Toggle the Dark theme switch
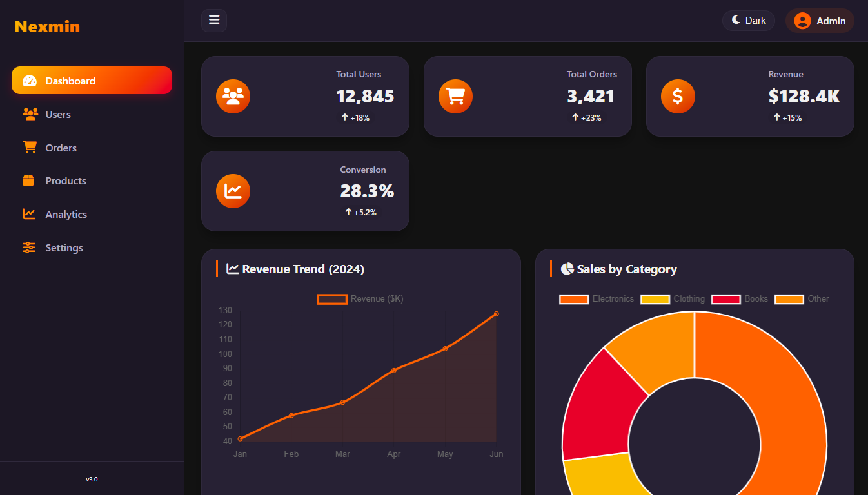This screenshot has width=868, height=495. pos(749,21)
